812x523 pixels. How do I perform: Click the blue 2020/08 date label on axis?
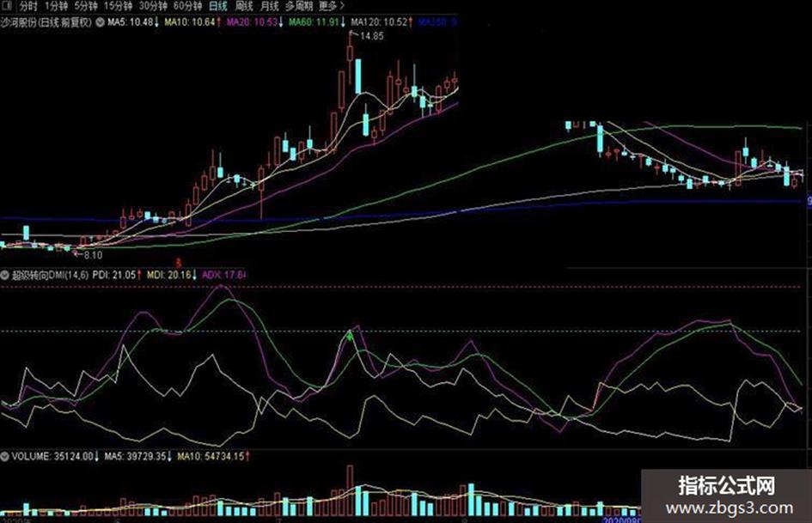click(x=622, y=519)
